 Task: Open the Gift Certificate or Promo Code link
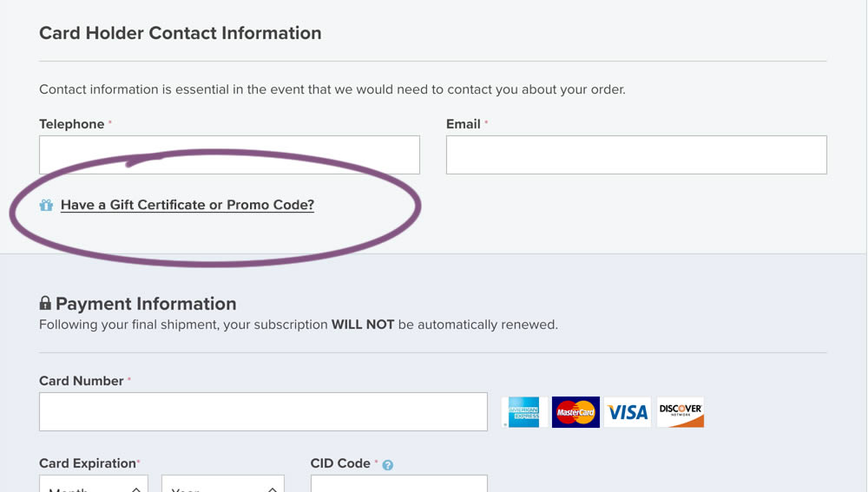pyautogui.click(x=187, y=205)
